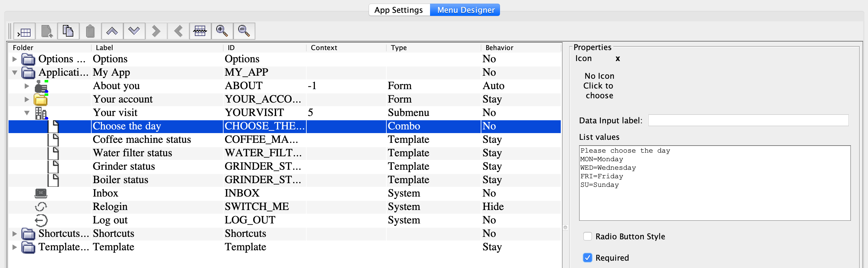868x268 pixels.
Task: Click the copy pages toolbar icon
Action: (x=68, y=32)
